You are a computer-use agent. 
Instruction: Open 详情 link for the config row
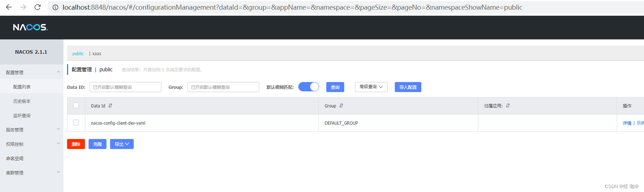click(x=627, y=123)
